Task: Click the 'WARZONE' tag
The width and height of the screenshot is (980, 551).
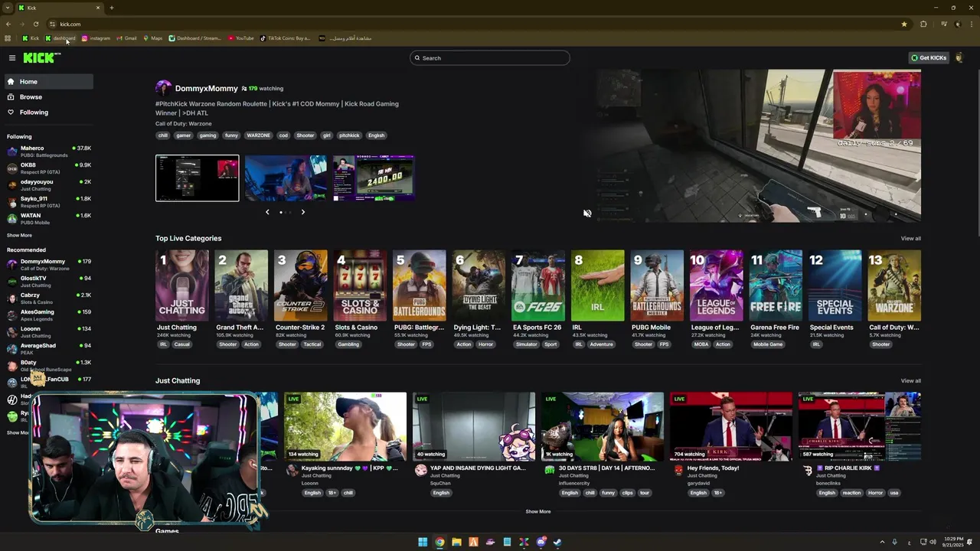Action: 258,135
